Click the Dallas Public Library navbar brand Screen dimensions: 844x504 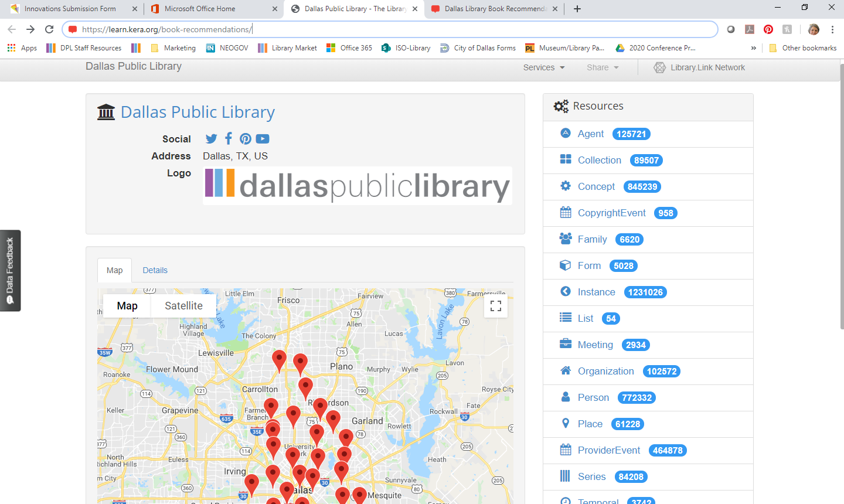tap(134, 66)
